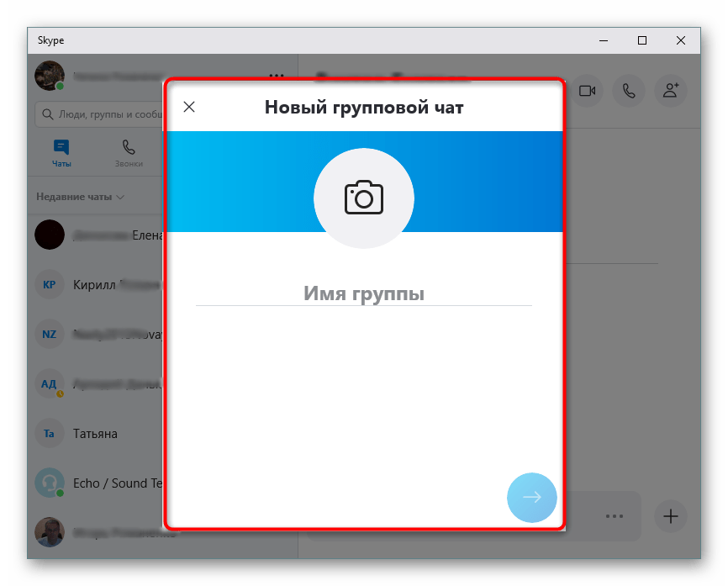Start an audio call

(x=629, y=91)
